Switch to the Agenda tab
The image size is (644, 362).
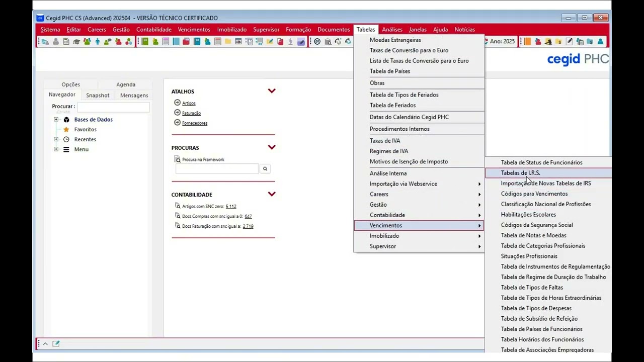(126, 84)
